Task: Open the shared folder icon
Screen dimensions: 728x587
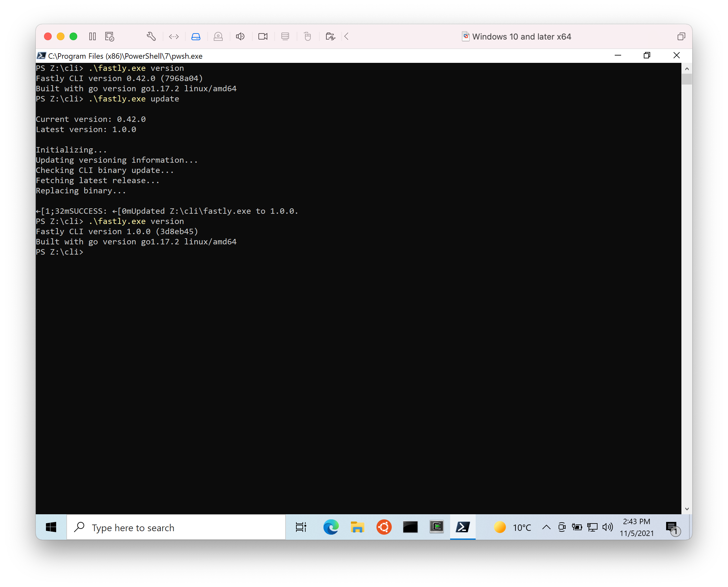Action: coord(331,36)
